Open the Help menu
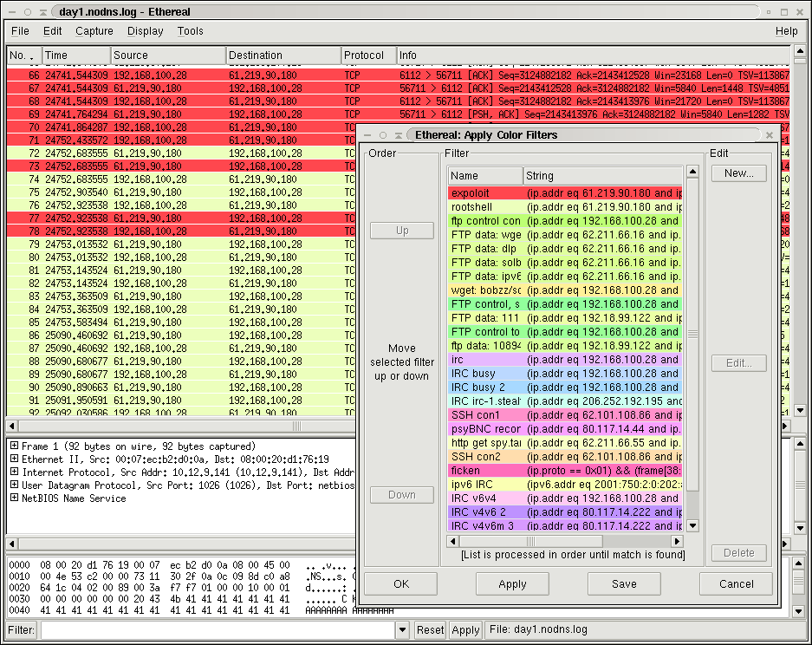Screen dimensions: 812x645 pyautogui.click(x=786, y=31)
